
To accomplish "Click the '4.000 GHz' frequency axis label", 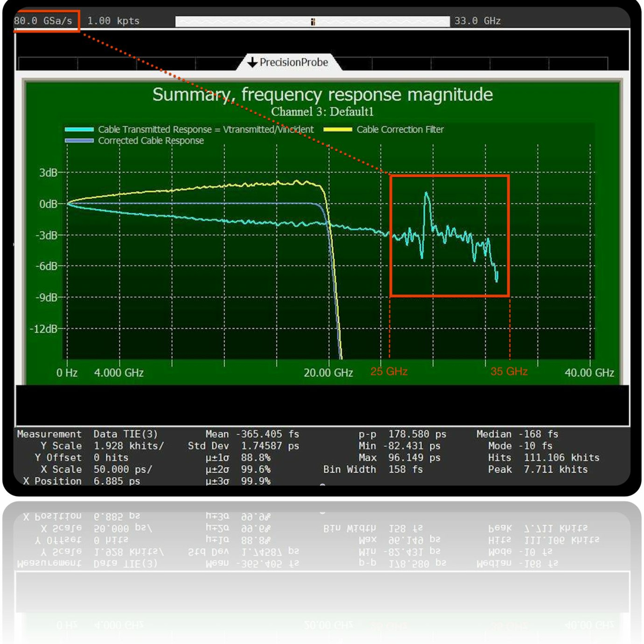I will tap(119, 373).
